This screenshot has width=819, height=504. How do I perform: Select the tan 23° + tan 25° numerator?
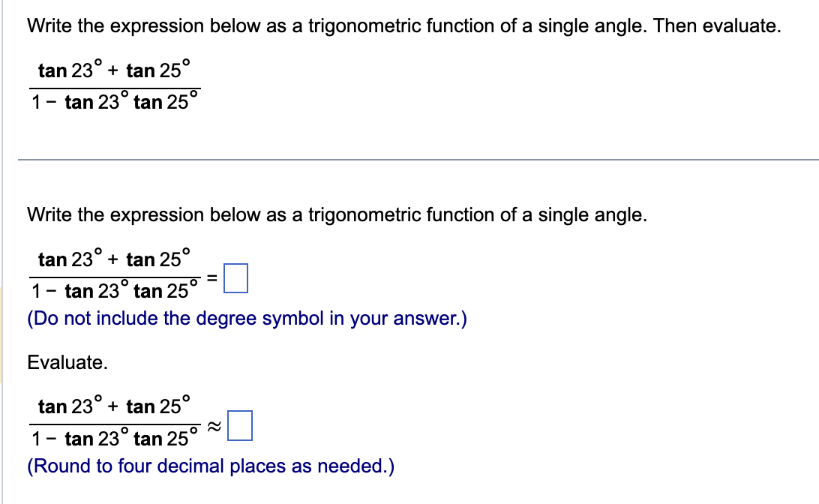[x=114, y=69]
